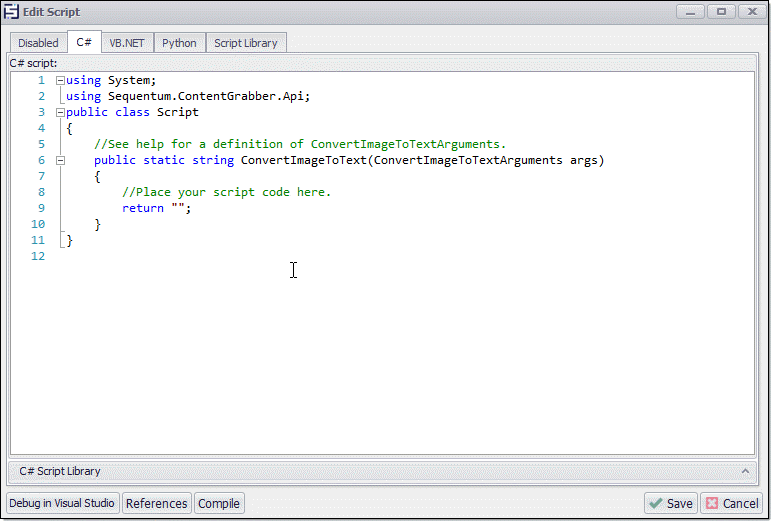This screenshot has height=524, width=774.
Task: Click the Edit Script window app icon
Action: 12,12
